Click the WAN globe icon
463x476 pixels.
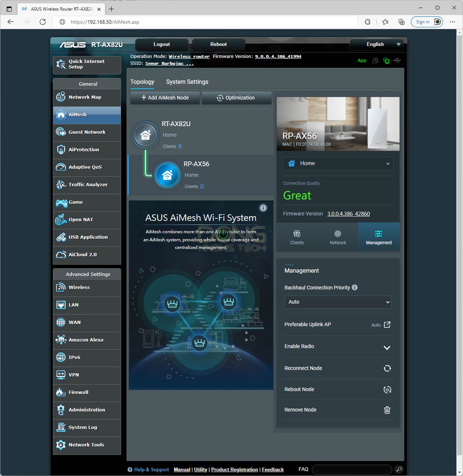(x=61, y=322)
